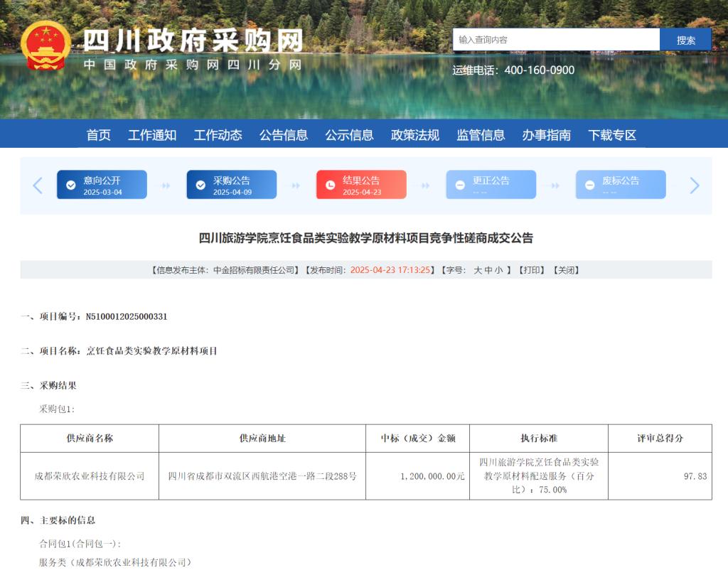Click the 供应商地址 column header
Screen dimensions: 728x570
(x=262, y=439)
